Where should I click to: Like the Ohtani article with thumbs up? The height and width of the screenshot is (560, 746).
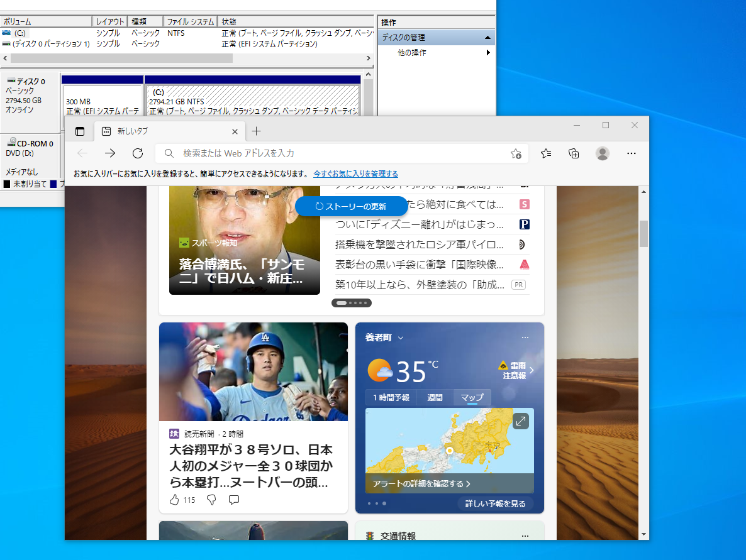pos(175,500)
